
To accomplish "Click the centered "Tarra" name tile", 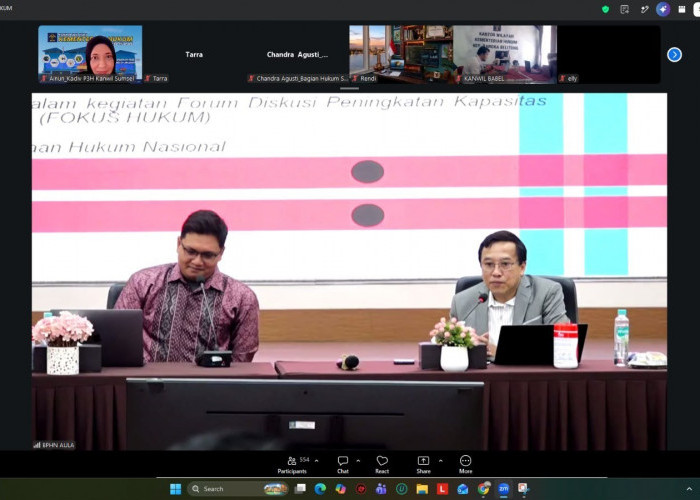I will (194, 54).
